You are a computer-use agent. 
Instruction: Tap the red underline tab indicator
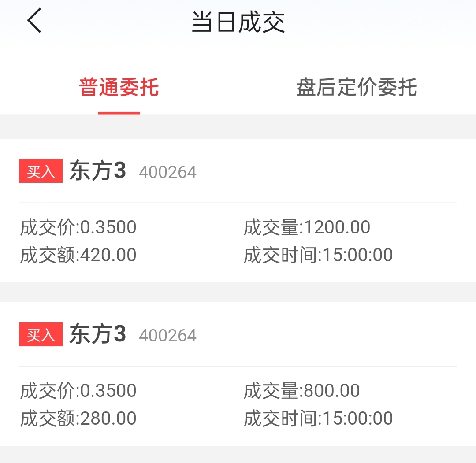pos(119,113)
